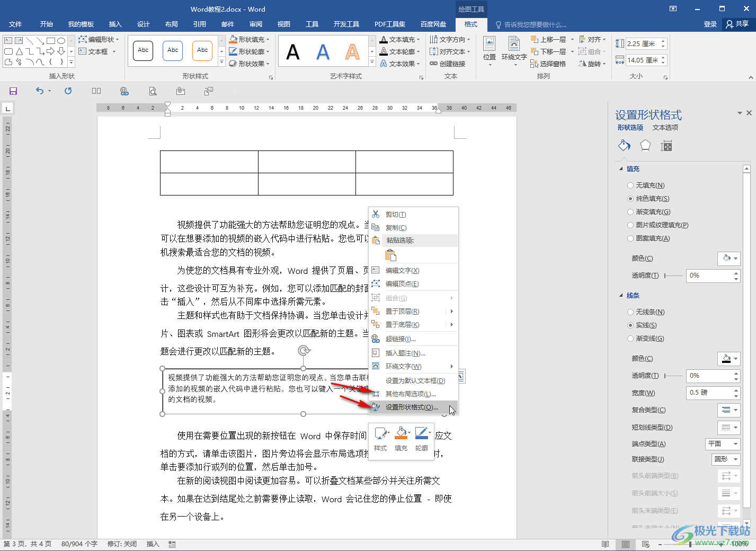Close the Format Shape pane

pyautogui.click(x=749, y=113)
